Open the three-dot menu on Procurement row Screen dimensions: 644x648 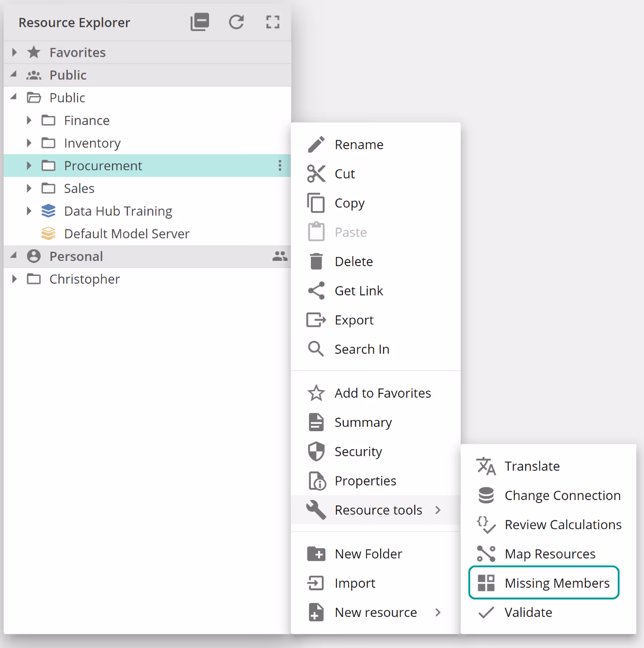pos(280,166)
